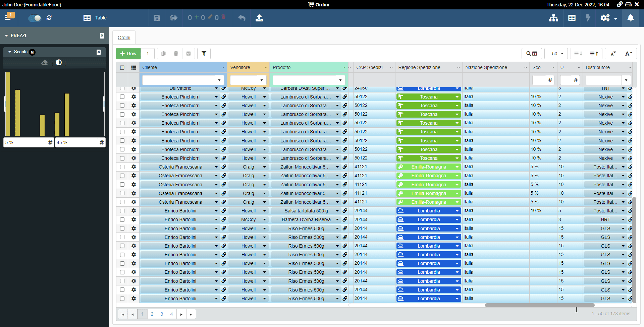Click the add Row button

pos(128,54)
